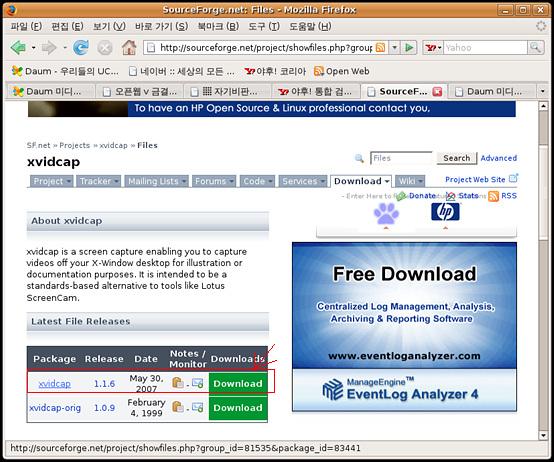Open the Back button history dropdown
The width and height of the screenshot is (554, 462).
pyautogui.click(x=34, y=47)
